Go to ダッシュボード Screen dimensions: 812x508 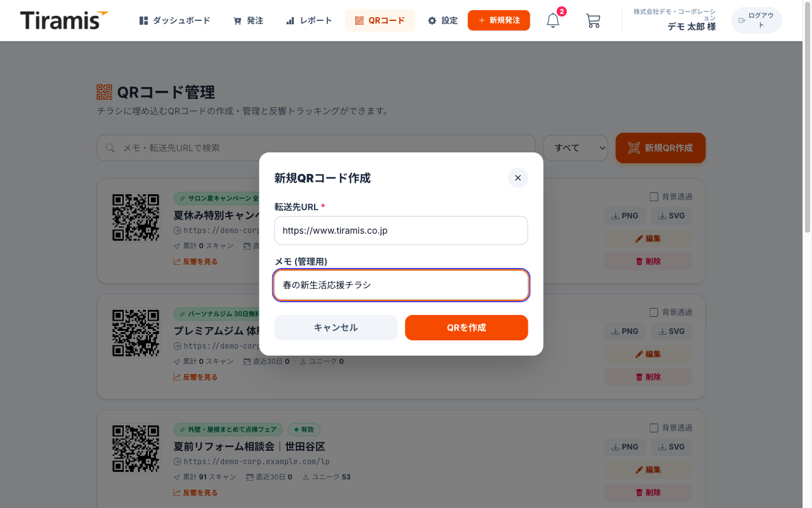point(174,20)
